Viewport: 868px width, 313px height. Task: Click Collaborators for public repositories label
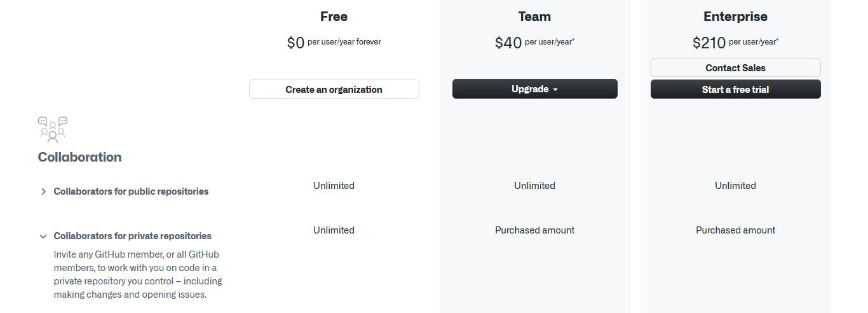(x=131, y=191)
